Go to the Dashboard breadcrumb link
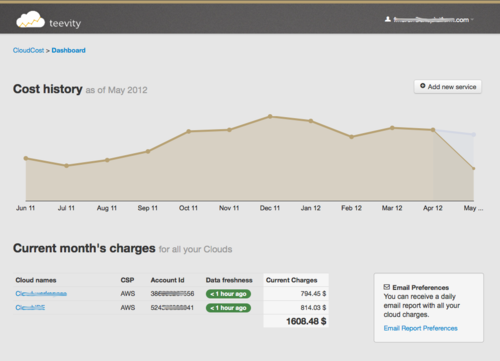The width and height of the screenshot is (500, 361). [68, 50]
